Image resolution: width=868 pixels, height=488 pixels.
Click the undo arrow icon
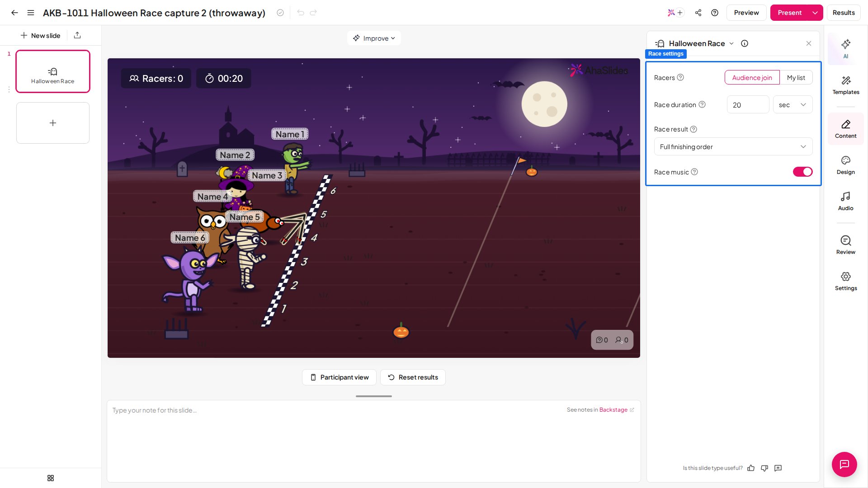point(301,13)
